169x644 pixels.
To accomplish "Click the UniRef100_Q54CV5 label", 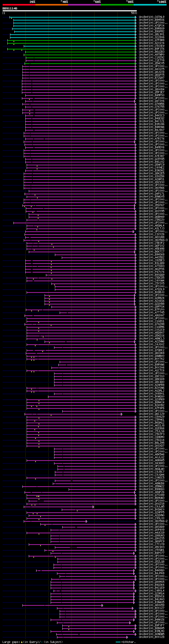I will point(152,63).
